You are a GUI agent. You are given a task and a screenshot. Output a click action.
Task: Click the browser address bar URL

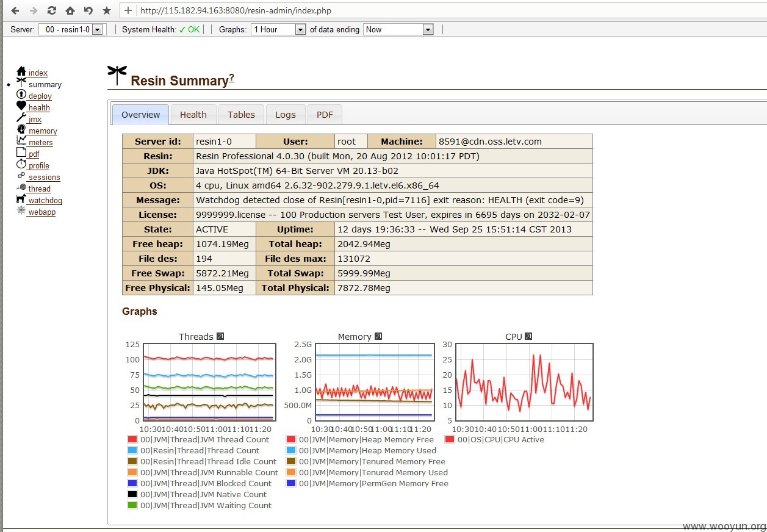click(236, 10)
